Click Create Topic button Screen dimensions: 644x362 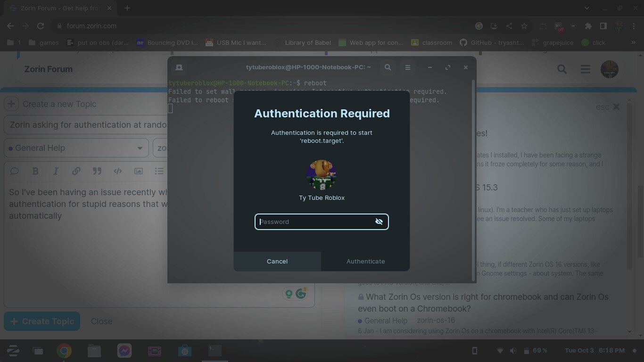pyautogui.click(x=42, y=321)
